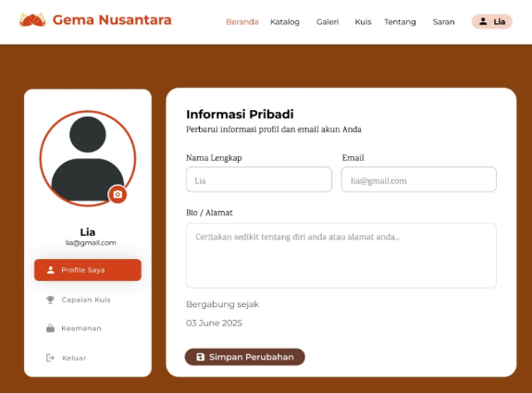Open the Beranda navigation link
This screenshot has height=393, width=532.
[x=242, y=22]
